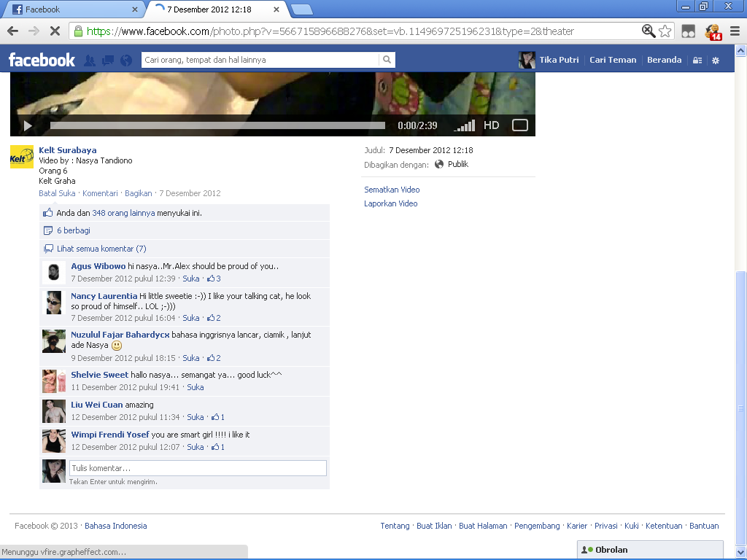The image size is (747, 560).
Task: Open account settings gear menu
Action: 716,61
